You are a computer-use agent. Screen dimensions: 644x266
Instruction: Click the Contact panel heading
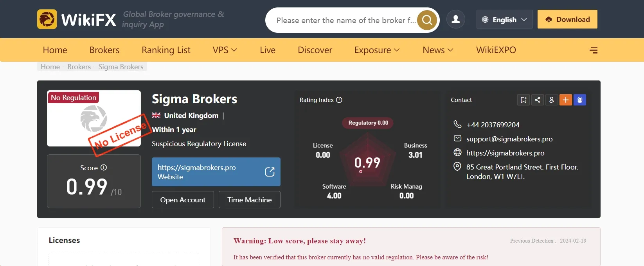tap(461, 100)
